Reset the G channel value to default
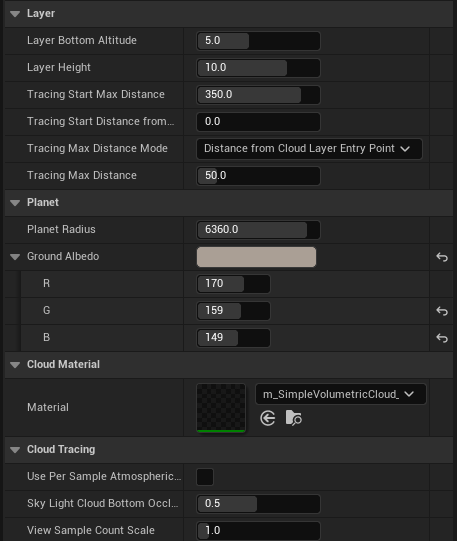The image size is (457, 541). (442, 311)
